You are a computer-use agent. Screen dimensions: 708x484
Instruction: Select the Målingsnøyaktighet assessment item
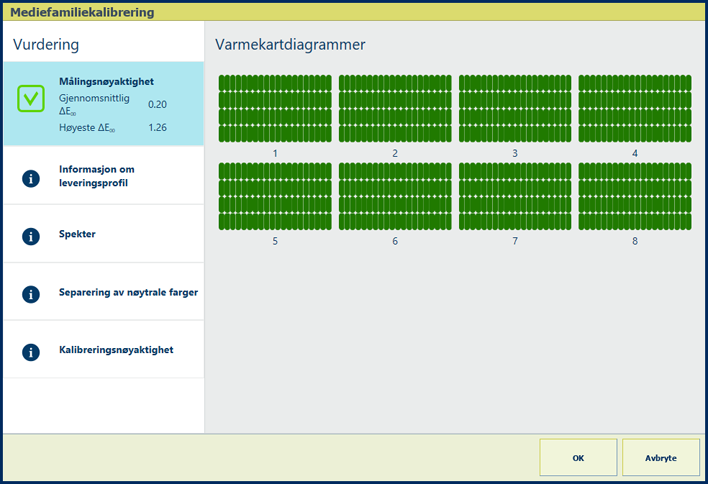coord(104,104)
